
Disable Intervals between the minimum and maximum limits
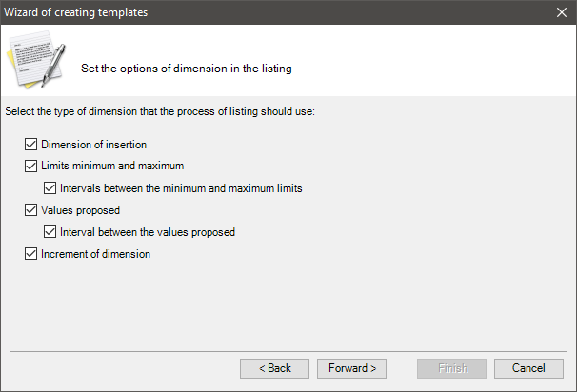(50, 188)
